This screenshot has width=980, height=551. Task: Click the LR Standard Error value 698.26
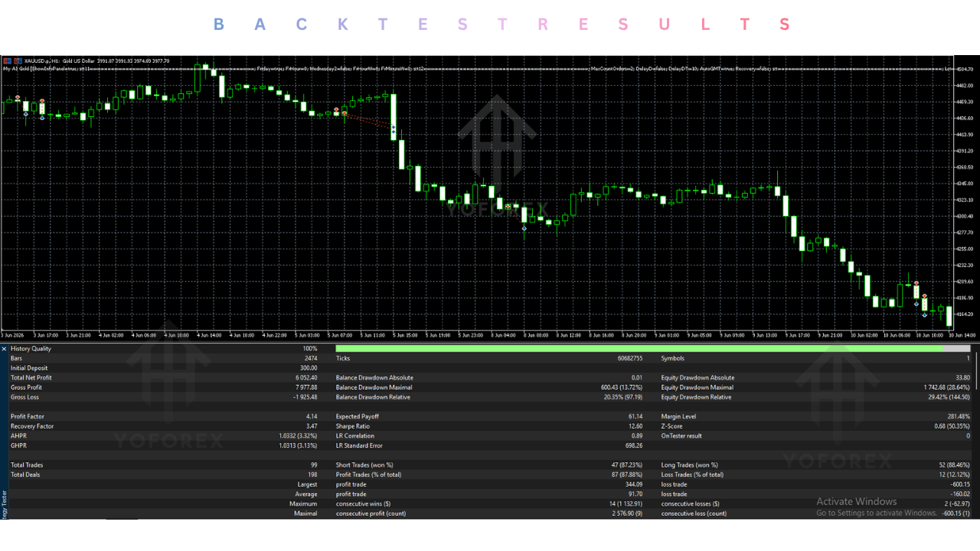[x=635, y=446]
